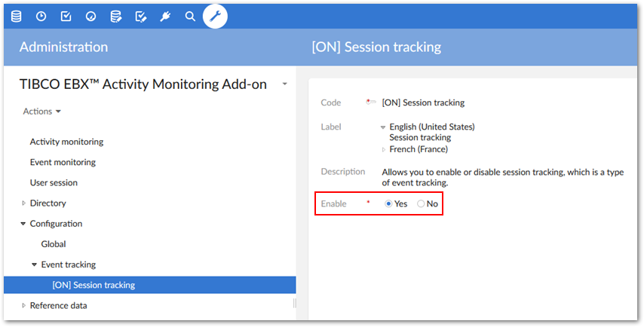Open Activity monitoring in navigation
This screenshot has width=644, height=327.
(x=66, y=142)
